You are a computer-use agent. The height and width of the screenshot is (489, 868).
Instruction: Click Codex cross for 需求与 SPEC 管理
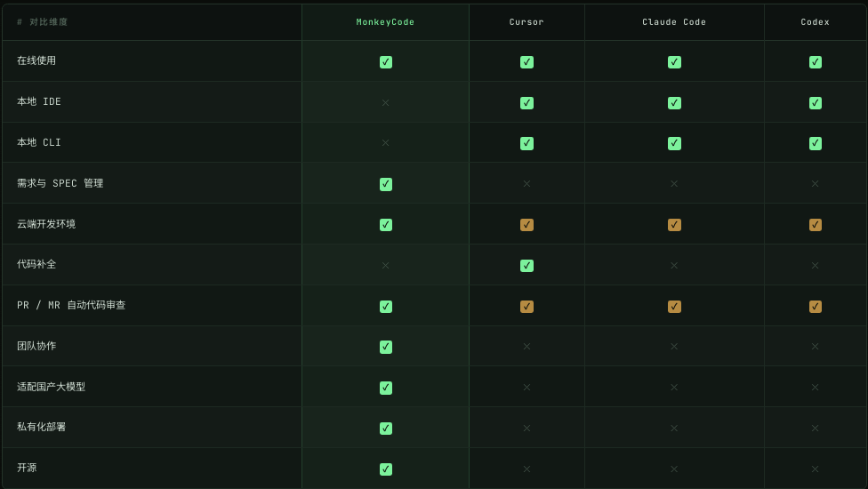[x=815, y=184]
